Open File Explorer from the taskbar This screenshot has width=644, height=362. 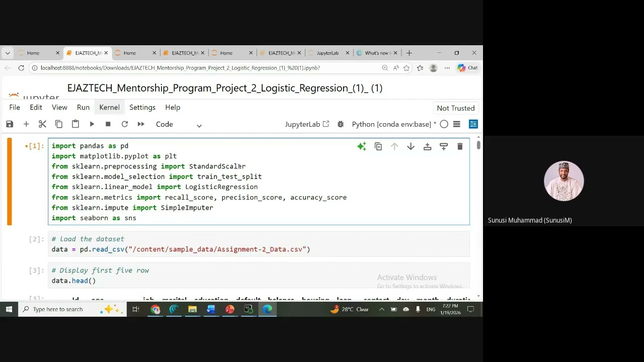pyautogui.click(x=192, y=309)
